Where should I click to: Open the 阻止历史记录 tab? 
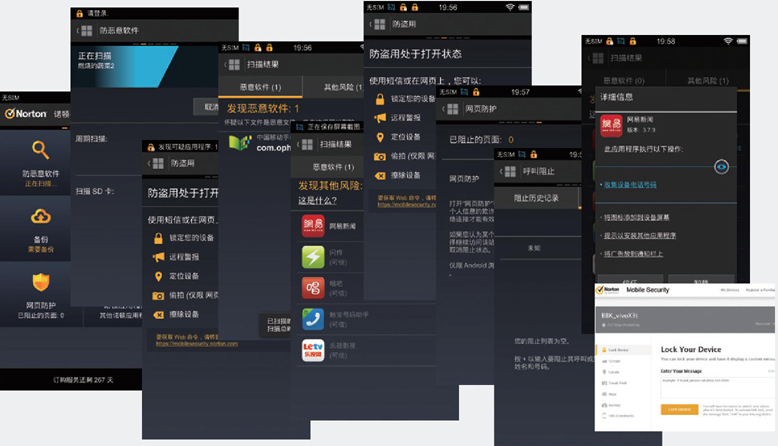[536, 198]
